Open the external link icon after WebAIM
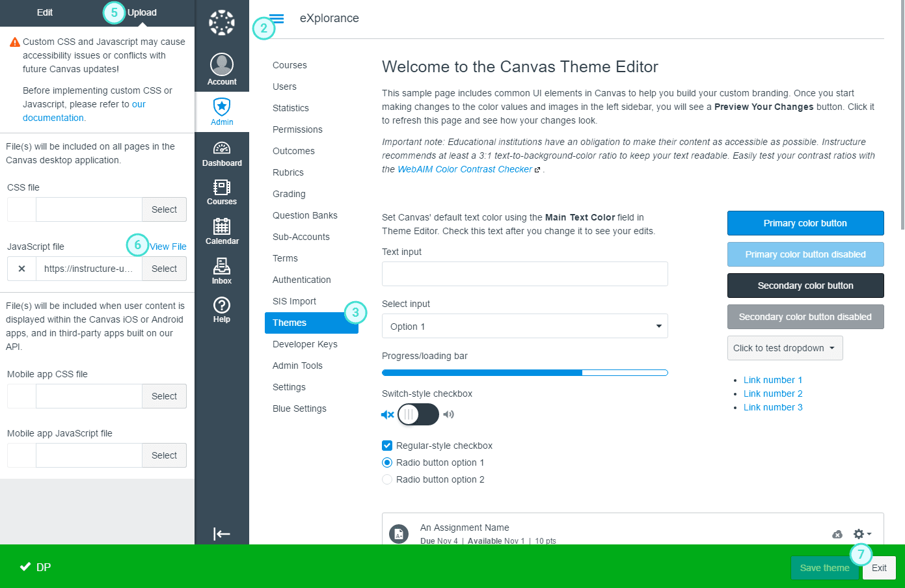Screen dimensions: 905x588 (x=537, y=170)
